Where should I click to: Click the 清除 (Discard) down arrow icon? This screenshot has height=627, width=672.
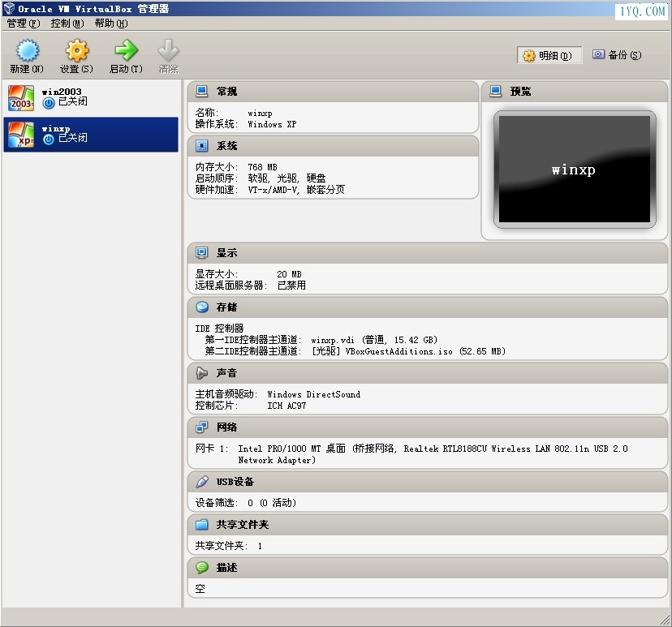click(169, 50)
